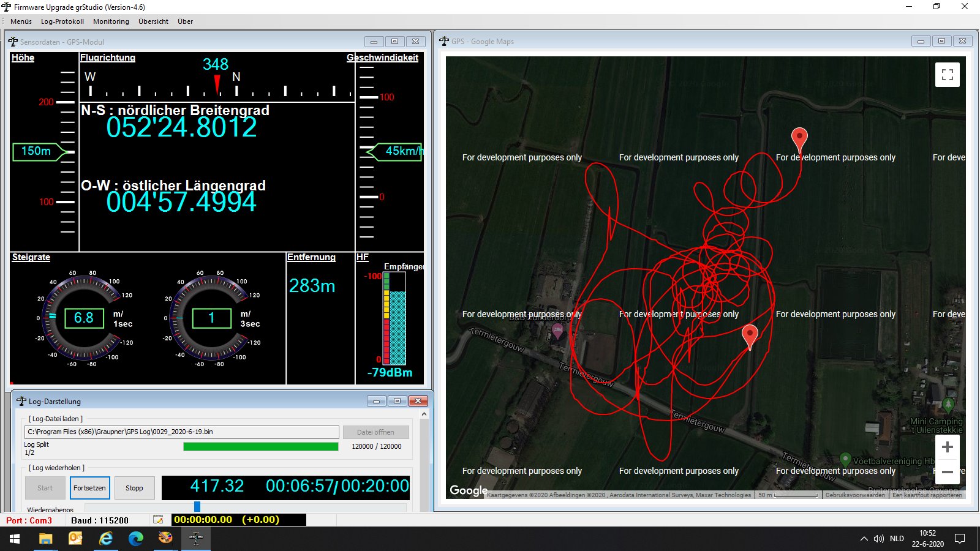Click the Google logo on map

[468, 490]
